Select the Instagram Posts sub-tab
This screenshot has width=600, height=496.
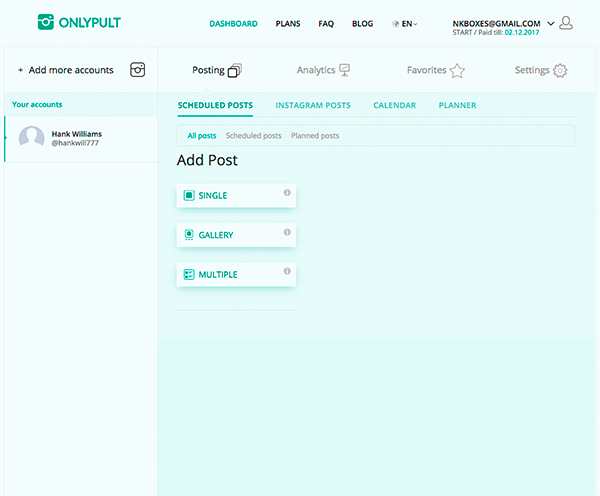(313, 105)
